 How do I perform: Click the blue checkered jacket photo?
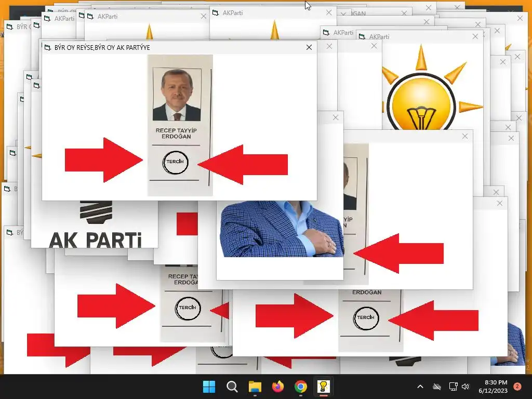click(x=282, y=229)
